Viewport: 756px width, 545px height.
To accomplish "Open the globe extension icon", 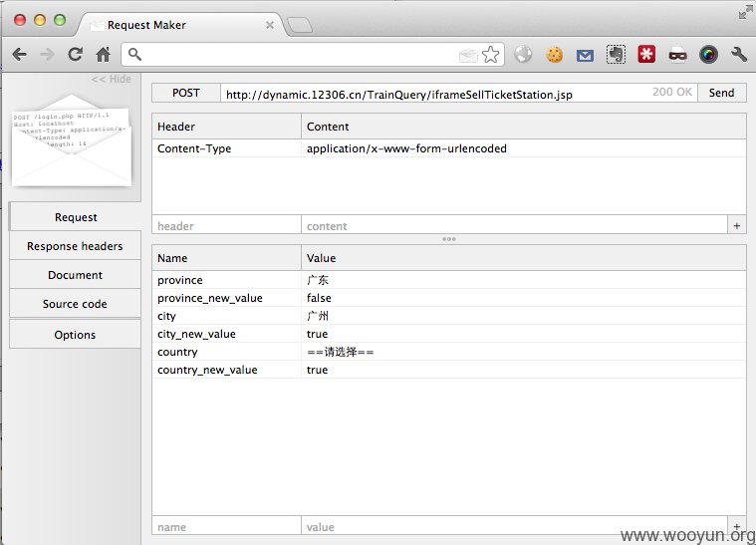I will pyautogui.click(x=523, y=54).
